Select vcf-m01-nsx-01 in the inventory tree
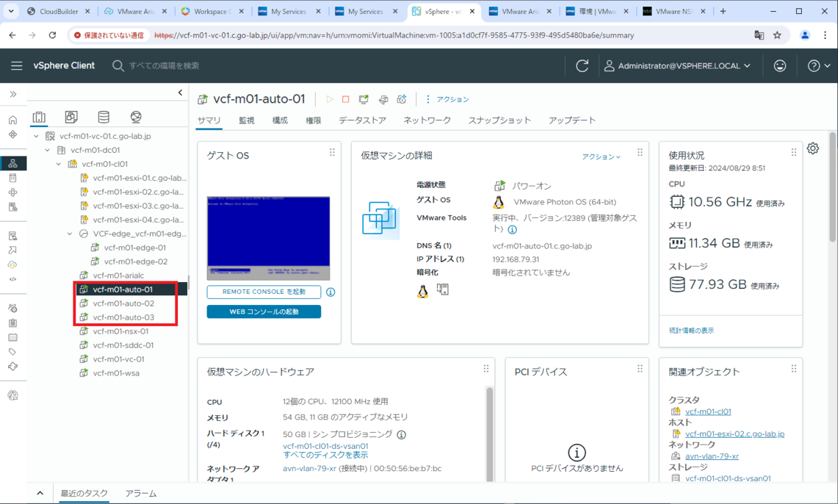The width and height of the screenshot is (838, 504). [121, 331]
